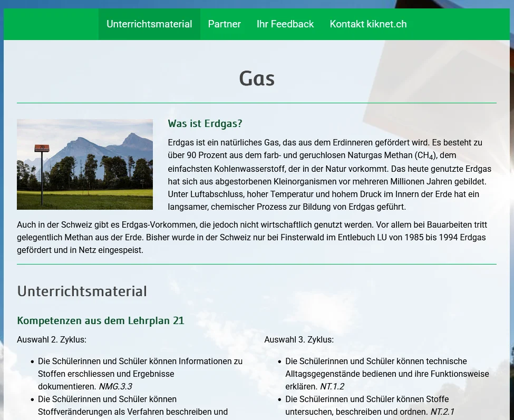The image size is (514, 420).
Task: Go to the Partner menu item
Action: coord(224,24)
